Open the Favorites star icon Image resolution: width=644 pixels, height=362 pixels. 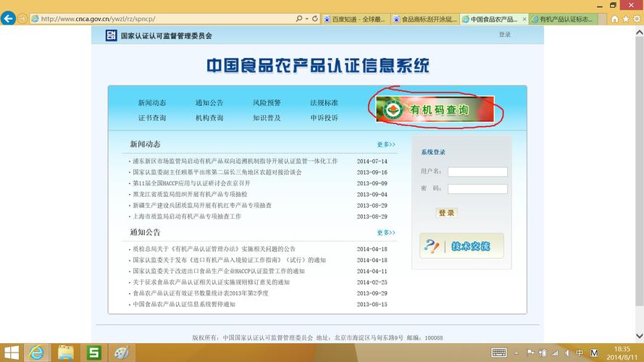[x=625, y=20]
